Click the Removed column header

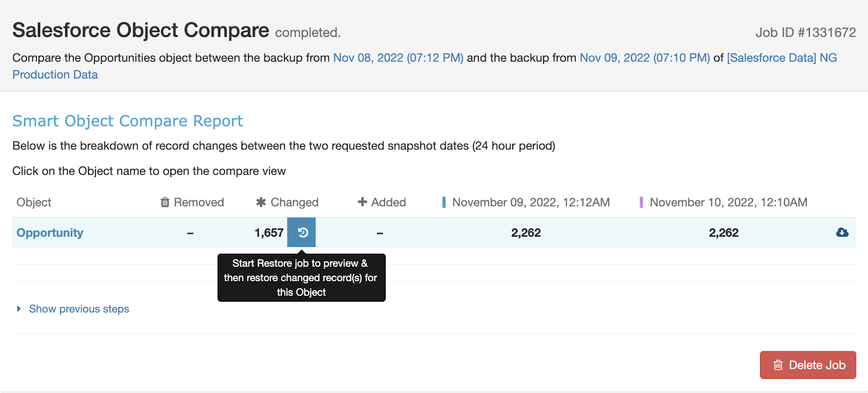[x=192, y=202]
